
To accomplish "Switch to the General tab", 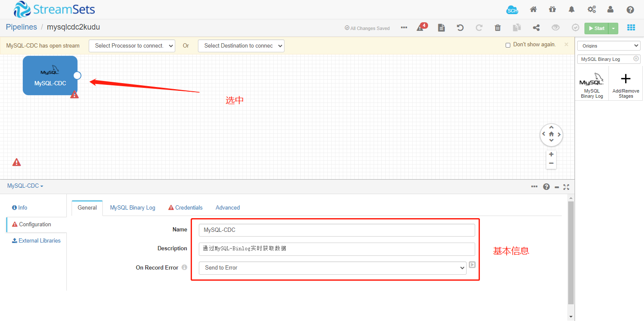I will pos(87,207).
